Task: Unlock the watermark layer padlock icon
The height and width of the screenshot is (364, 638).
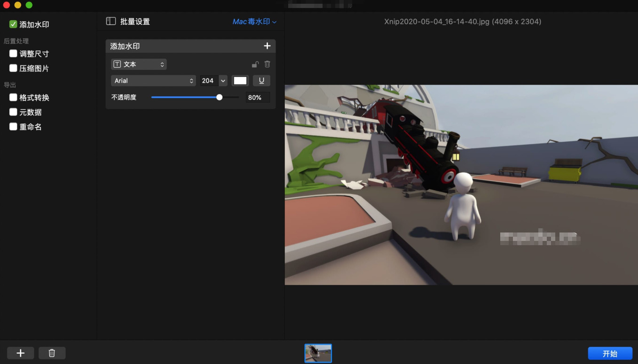Action: 255,64
